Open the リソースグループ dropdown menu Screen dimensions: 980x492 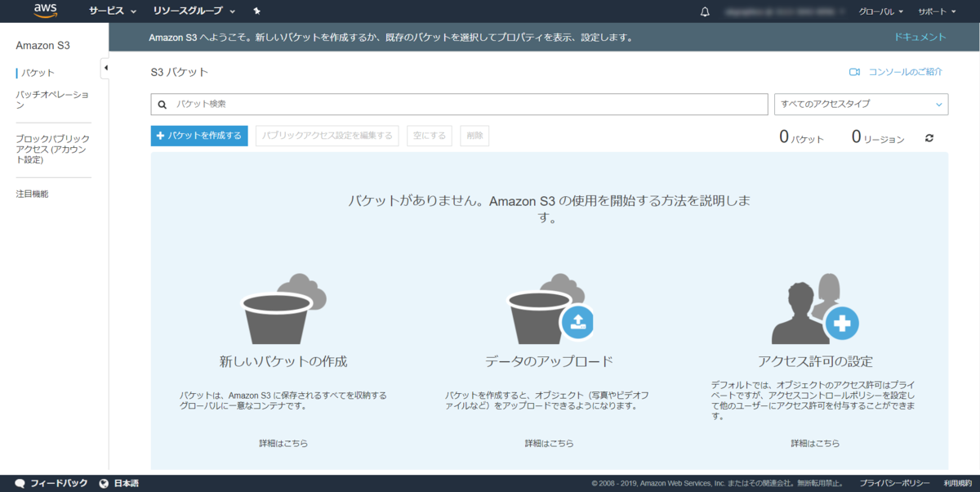194,11
